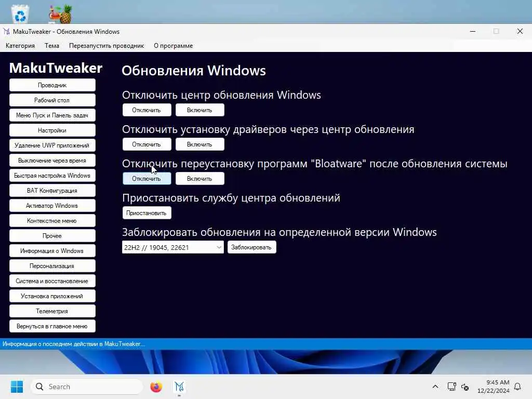Minimize the MakuTweaker window
The width and height of the screenshot is (532, 399).
(x=473, y=31)
